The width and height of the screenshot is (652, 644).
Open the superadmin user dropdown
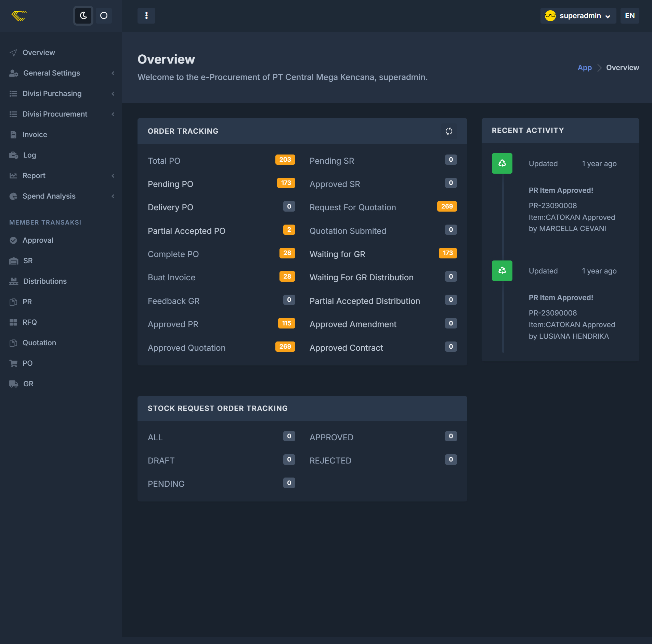[x=578, y=16]
